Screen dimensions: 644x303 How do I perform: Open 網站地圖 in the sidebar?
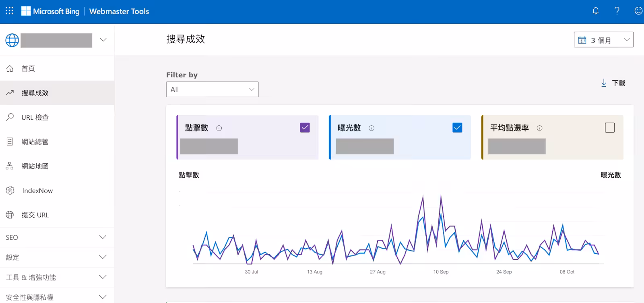click(57, 166)
